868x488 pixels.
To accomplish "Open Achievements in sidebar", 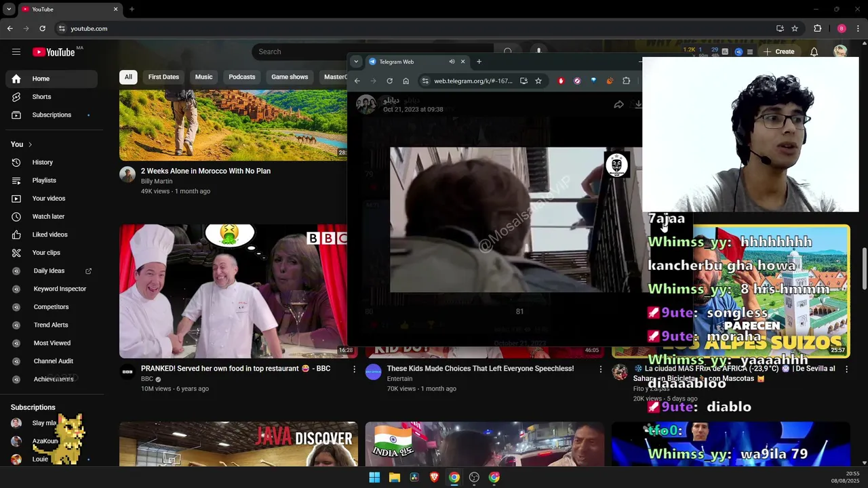I will click(x=52, y=380).
